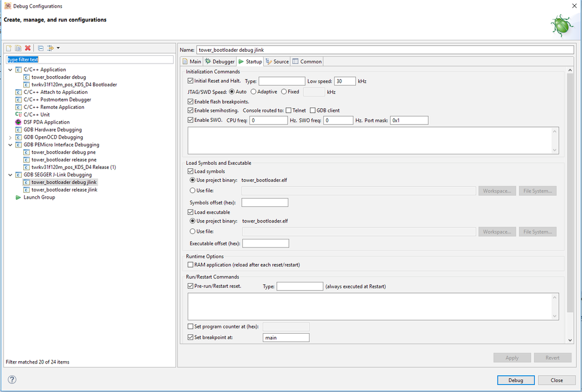Click the breakpoint field containing main

(x=286, y=338)
